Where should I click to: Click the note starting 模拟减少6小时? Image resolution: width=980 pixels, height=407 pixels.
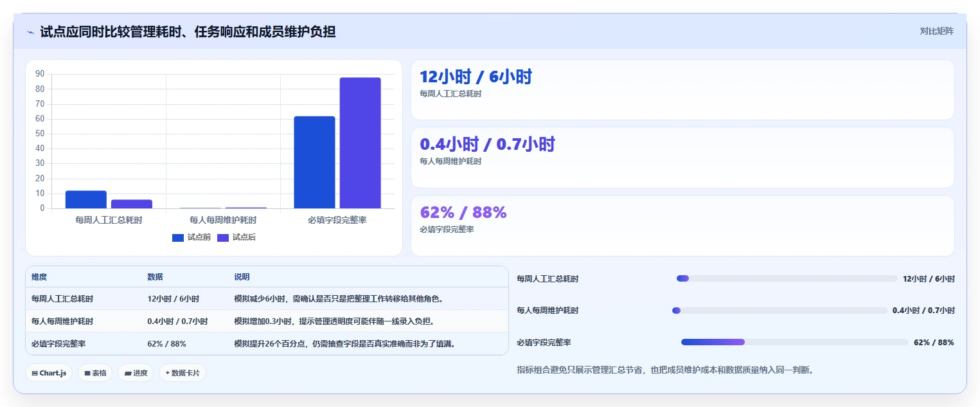[339, 299]
